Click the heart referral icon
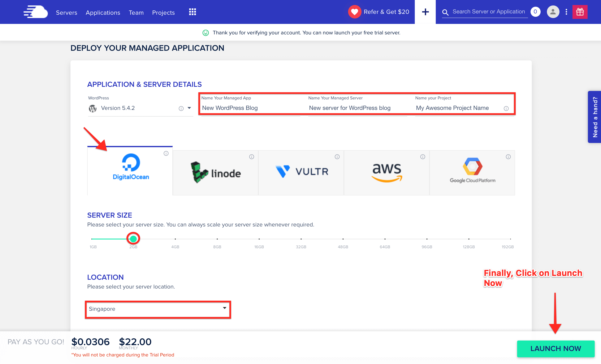The image size is (601, 364). click(354, 12)
